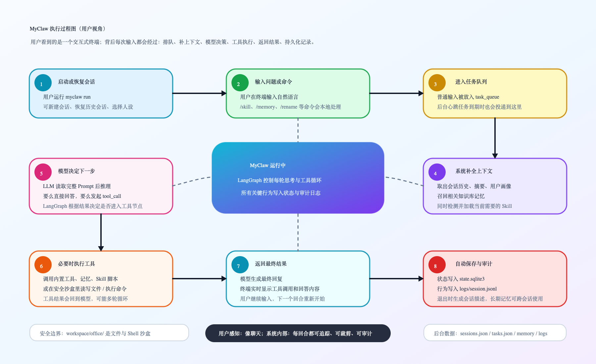596x364 pixels.
Task: Click '要么直接回答,要么发起 tool_call' line
Action: coord(82,196)
